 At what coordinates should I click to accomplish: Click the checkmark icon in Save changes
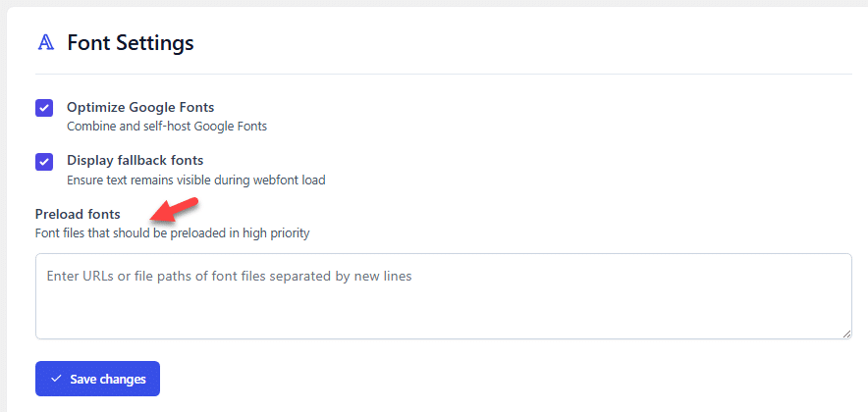coord(55,379)
